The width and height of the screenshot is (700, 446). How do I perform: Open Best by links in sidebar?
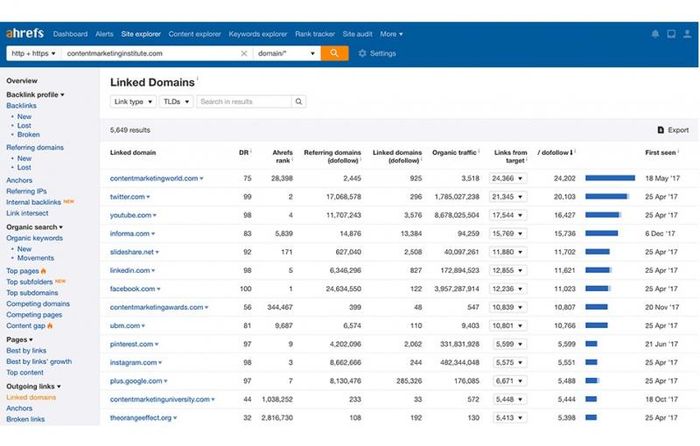pos(26,350)
